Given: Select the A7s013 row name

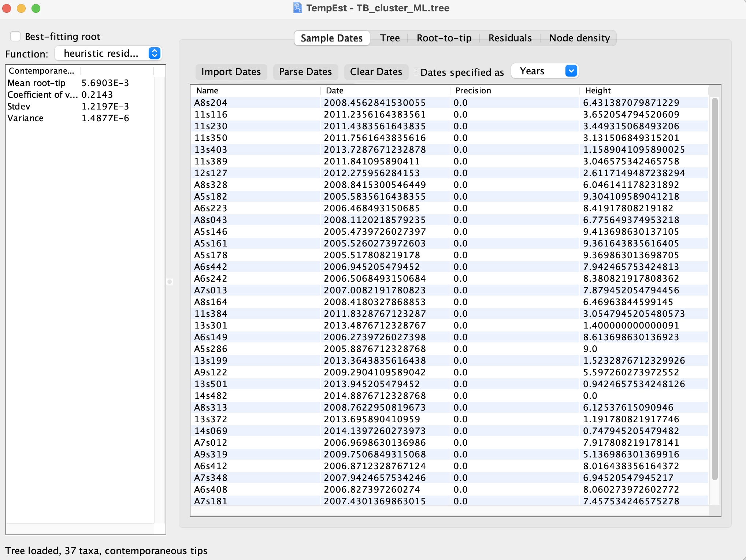Looking at the screenshot, I should pos(211,290).
